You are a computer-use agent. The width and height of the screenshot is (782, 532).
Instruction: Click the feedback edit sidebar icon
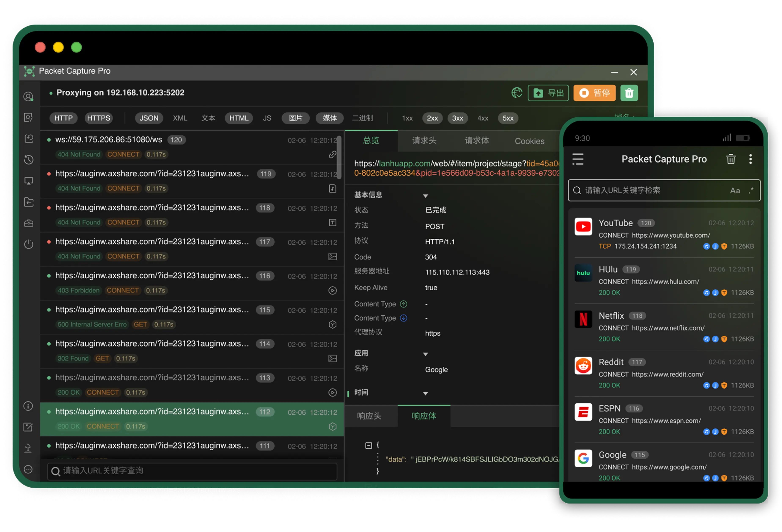[x=28, y=427]
